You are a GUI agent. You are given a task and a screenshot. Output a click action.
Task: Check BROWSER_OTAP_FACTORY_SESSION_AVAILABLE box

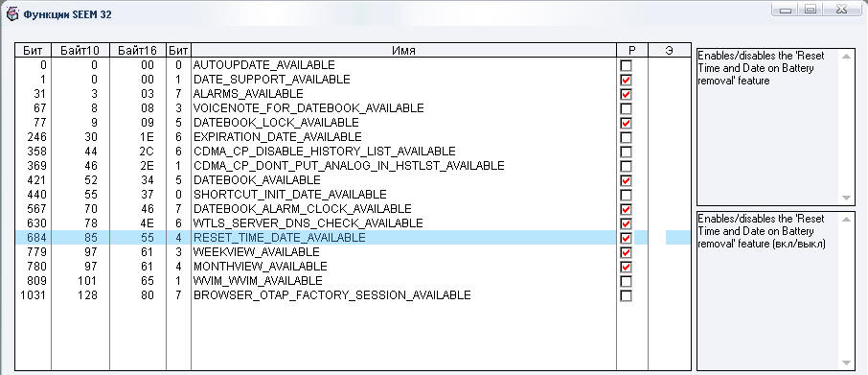point(626,295)
